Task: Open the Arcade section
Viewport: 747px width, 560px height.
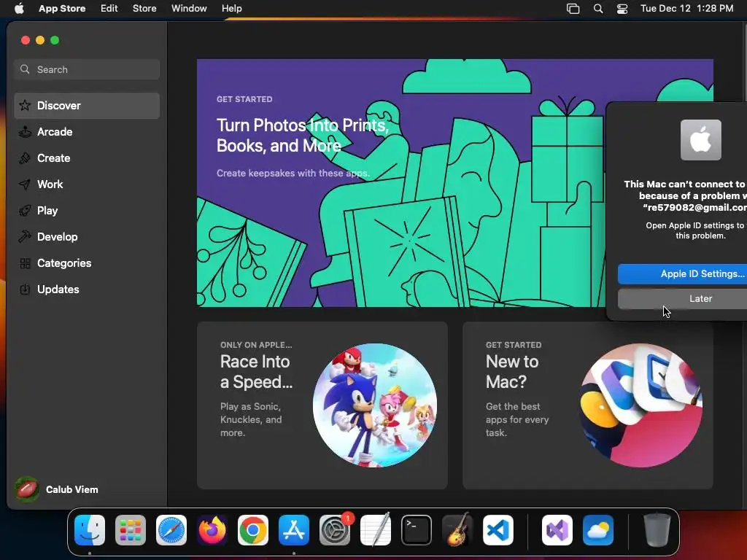Action: [87, 132]
